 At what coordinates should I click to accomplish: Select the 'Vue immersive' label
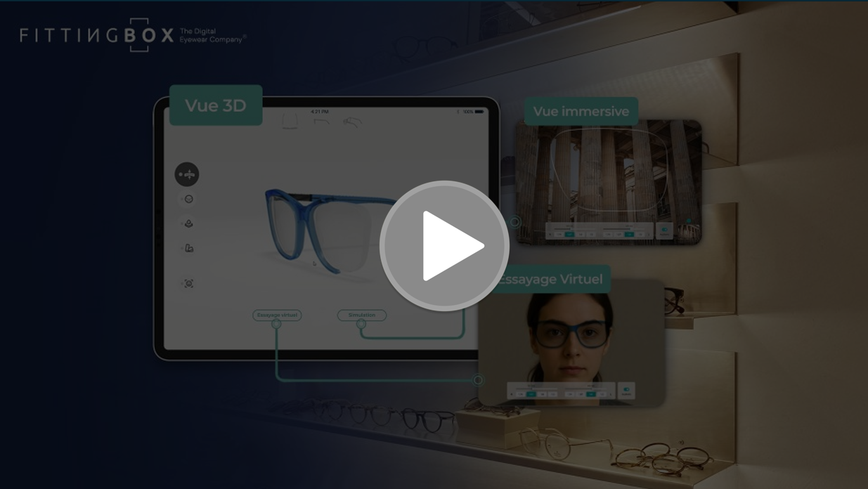(x=581, y=111)
